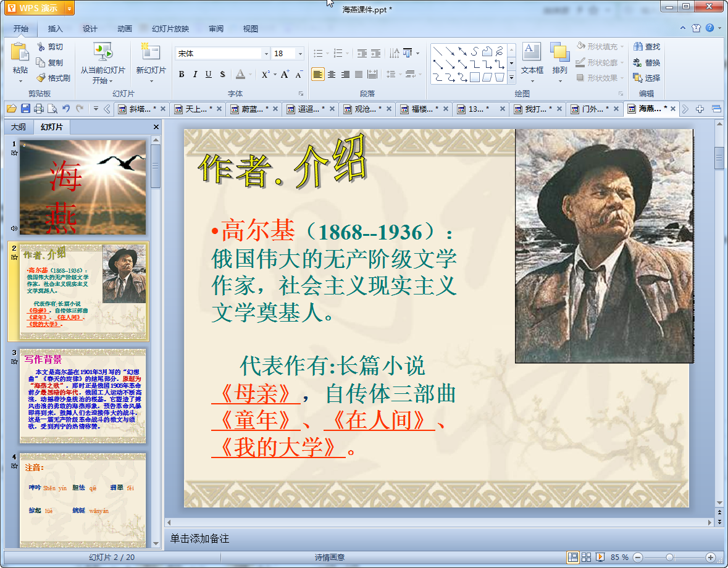The height and width of the screenshot is (568, 728).
Task: Close the slide thumbnail pane
Action: click(156, 127)
